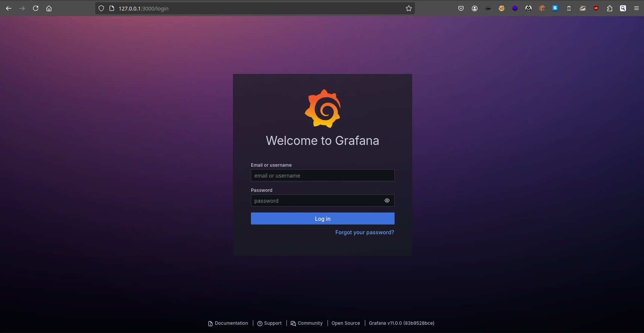
Task: Open the trash bin extension icon
Action: pyautogui.click(x=569, y=8)
